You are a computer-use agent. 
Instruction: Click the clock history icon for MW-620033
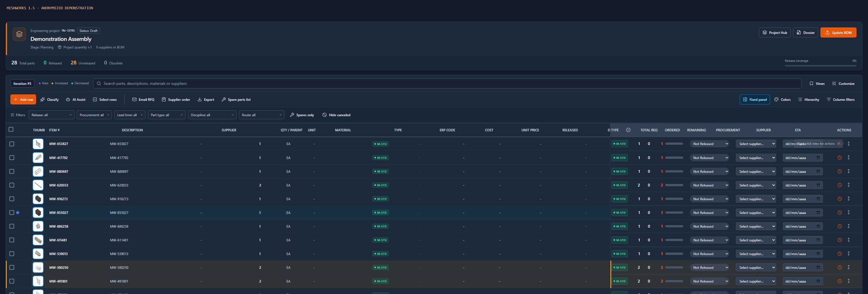pyautogui.click(x=839, y=185)
